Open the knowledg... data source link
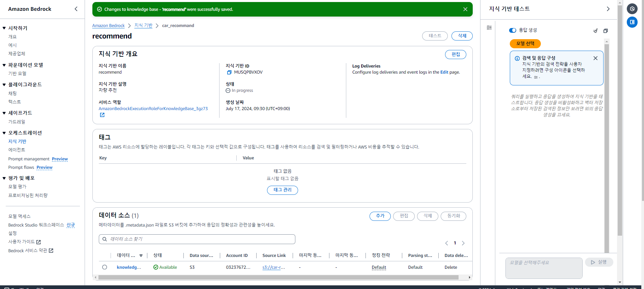This screenshot has width=644, height=289. (129, 267)
